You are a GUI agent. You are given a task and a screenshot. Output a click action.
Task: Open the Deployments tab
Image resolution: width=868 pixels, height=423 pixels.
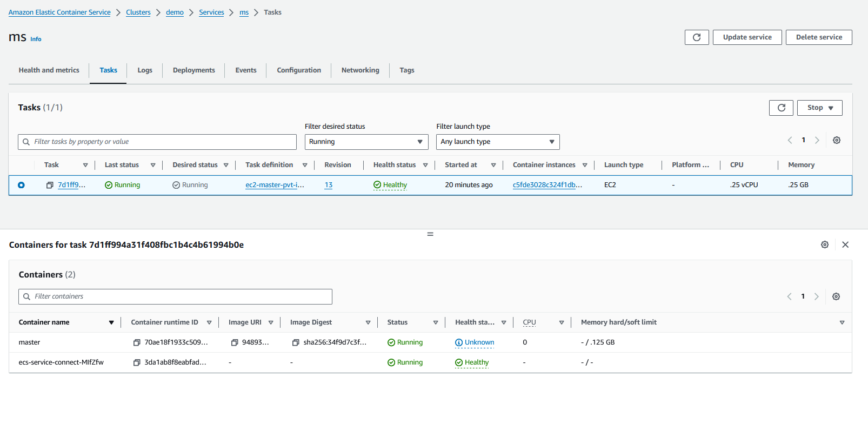pyautogui.click(x=193, y=70)
